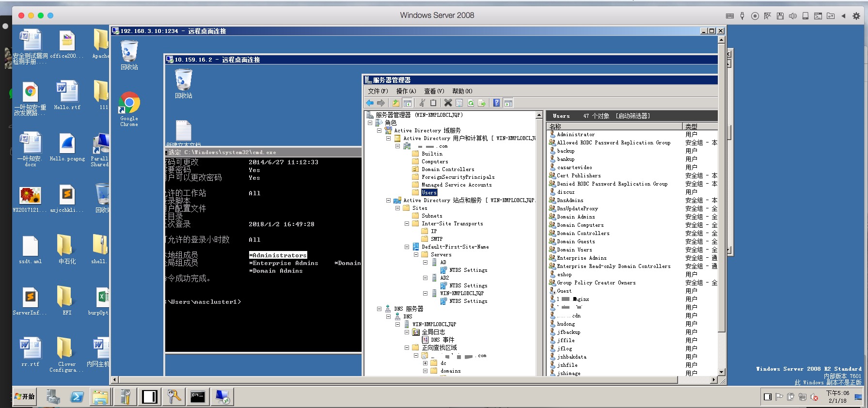Select the SMTP transport folder
The width and height of the screenshot is (868, 408).
click(437, 239)
